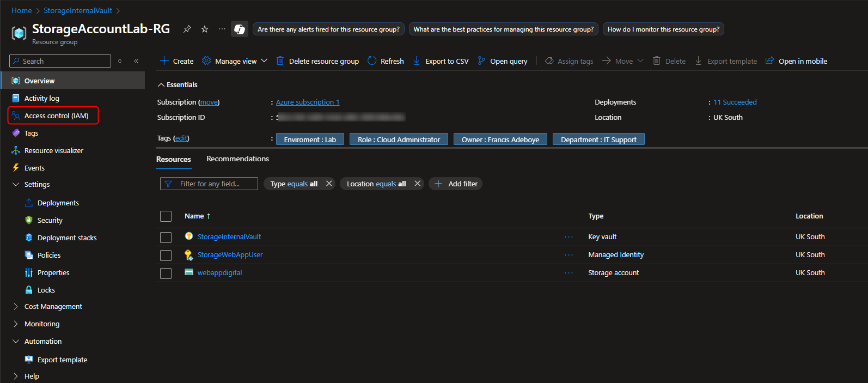The image size is (868, 383).
Task: Click the toolbar Delete button
Action: click(x=669, y=61)
